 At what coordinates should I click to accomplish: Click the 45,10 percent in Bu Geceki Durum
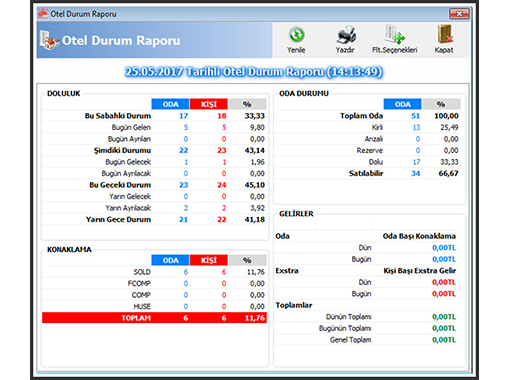(255, 185)
